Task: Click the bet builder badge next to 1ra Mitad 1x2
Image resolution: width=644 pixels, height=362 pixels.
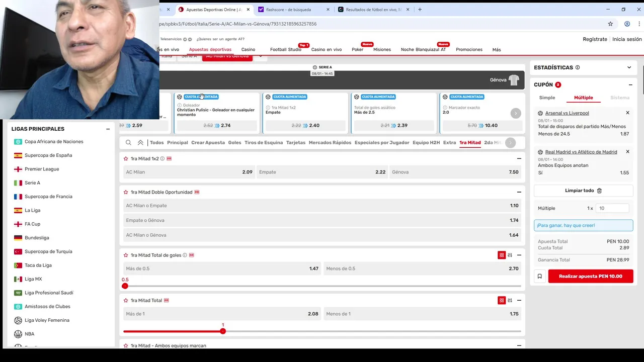Action: coord(169,158)
